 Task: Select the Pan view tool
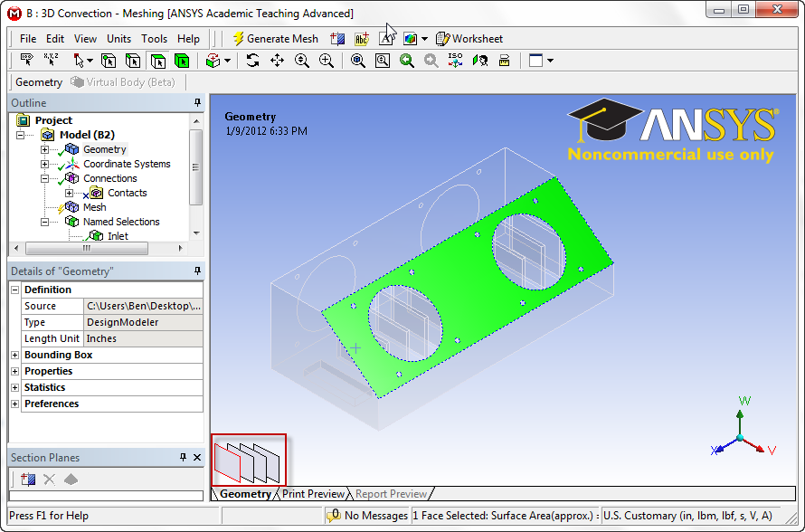[x=278, y=60]
